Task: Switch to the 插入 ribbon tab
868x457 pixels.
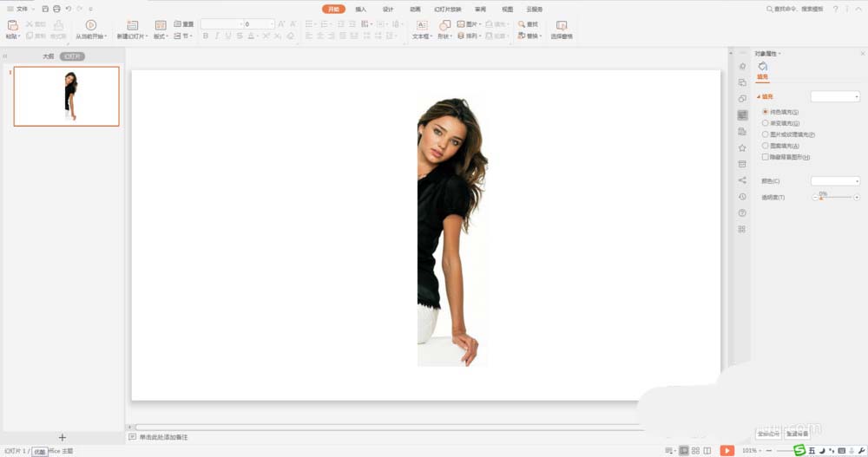Action: (x=360, y=10)
